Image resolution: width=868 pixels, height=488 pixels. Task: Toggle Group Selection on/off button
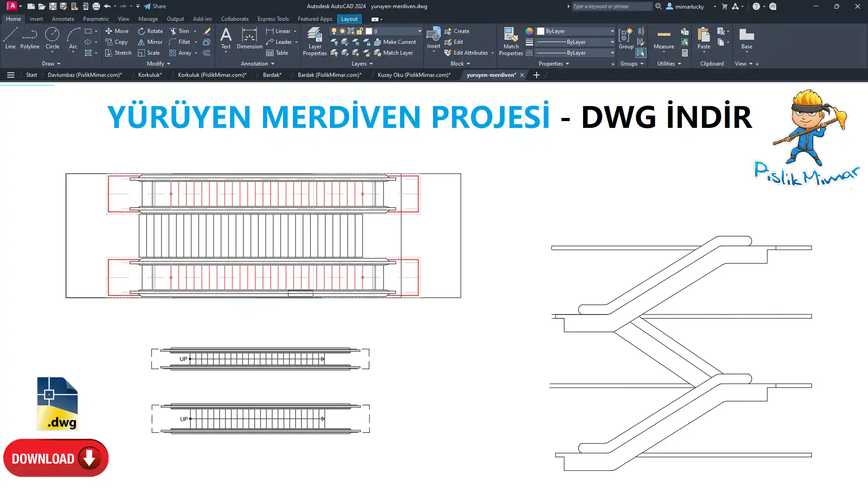pyautogui.click(x=641, y=53)
